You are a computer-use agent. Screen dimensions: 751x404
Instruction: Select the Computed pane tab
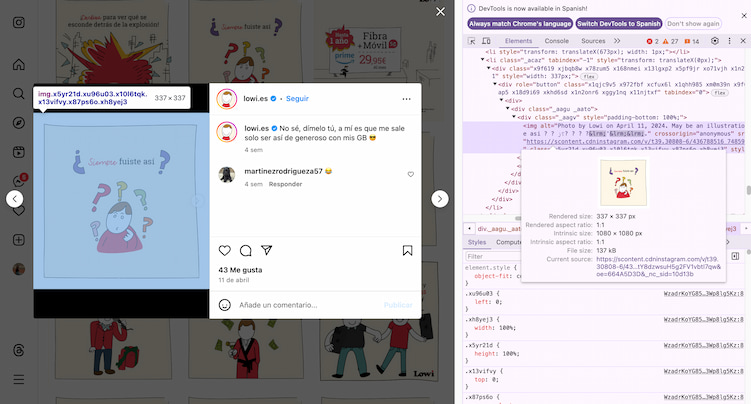(508, 242)
